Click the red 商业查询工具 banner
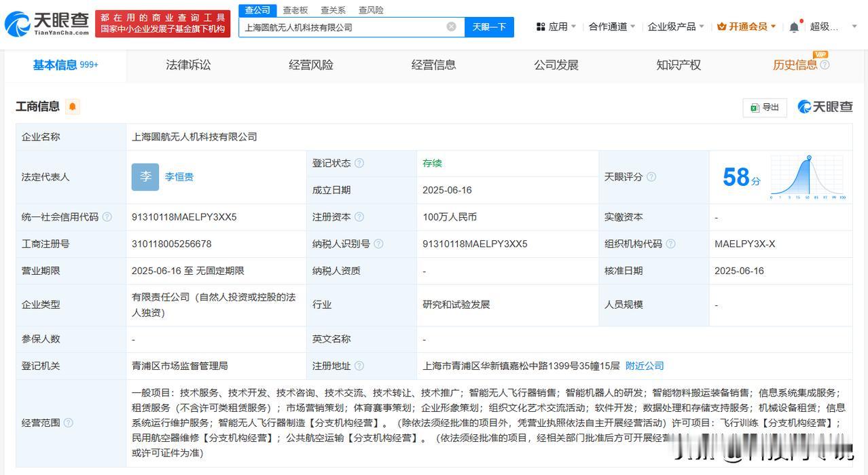Viewport: 868px width, 475px height. point(162,24)
